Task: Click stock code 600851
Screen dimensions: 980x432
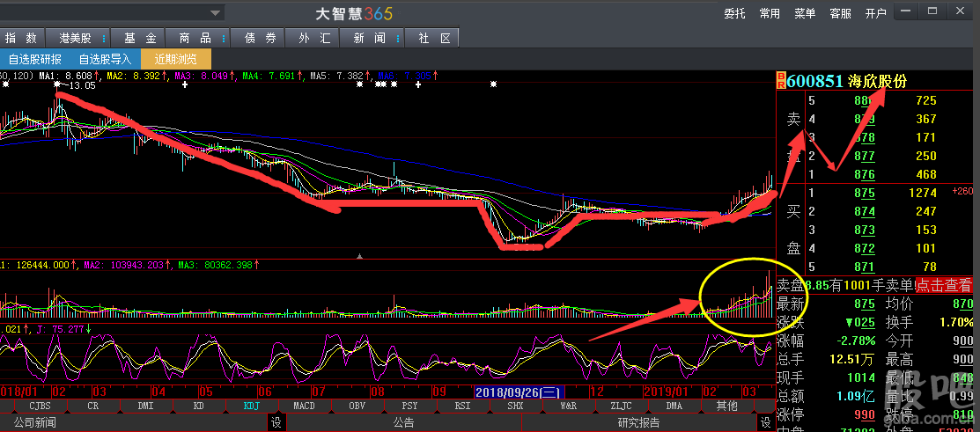Action: coord(814,81)
